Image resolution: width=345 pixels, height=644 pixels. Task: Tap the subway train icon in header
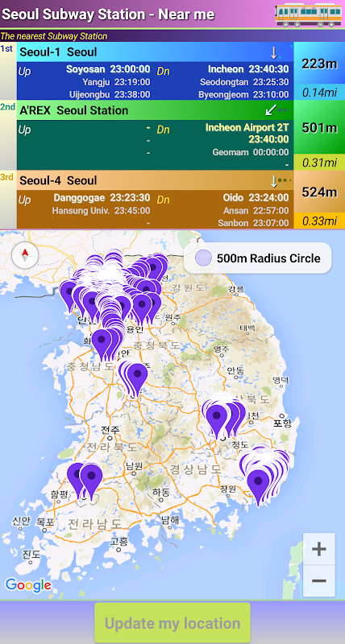click(x=309, y=14)
